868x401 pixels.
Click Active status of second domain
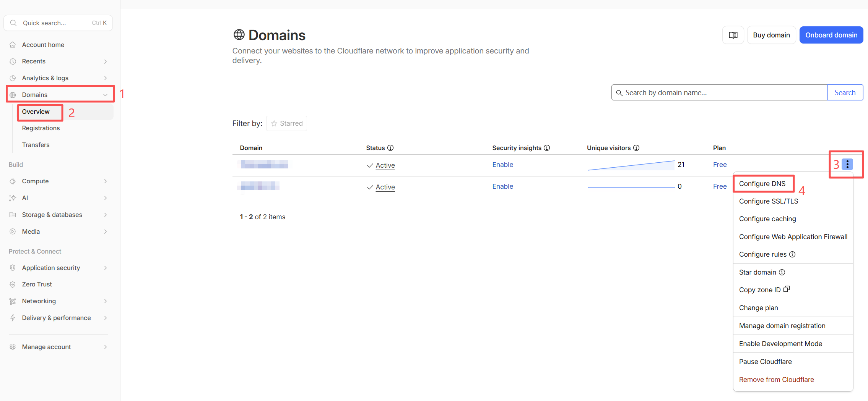pos(385,187)
